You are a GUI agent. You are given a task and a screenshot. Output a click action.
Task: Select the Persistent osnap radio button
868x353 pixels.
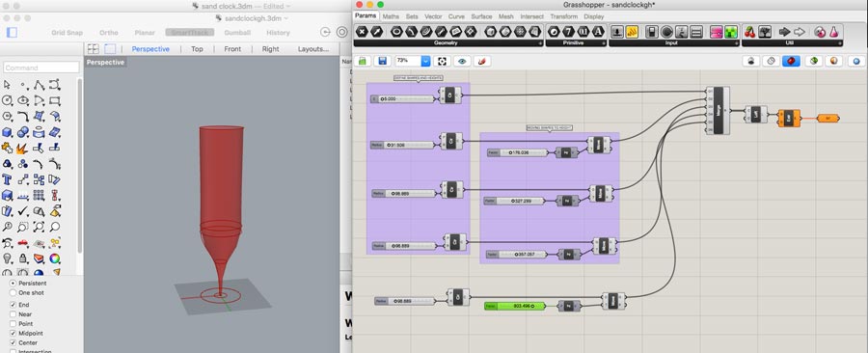(14, 283)
